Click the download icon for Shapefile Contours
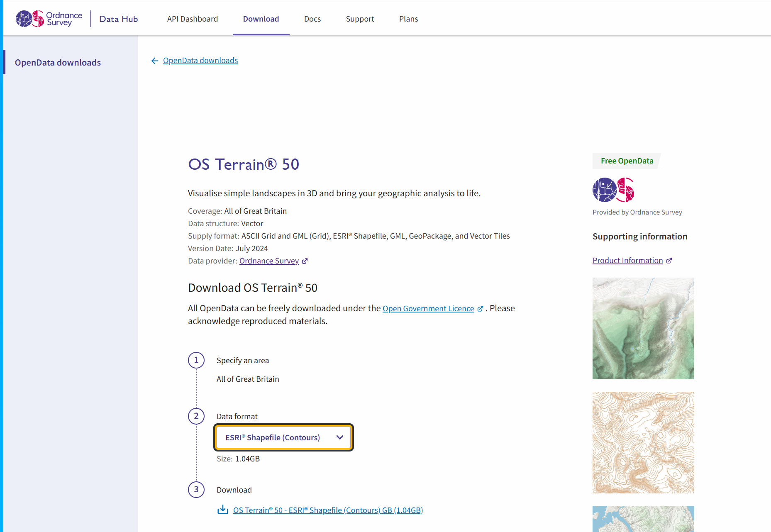Screen dimensions: 771x532 [223, 510]
